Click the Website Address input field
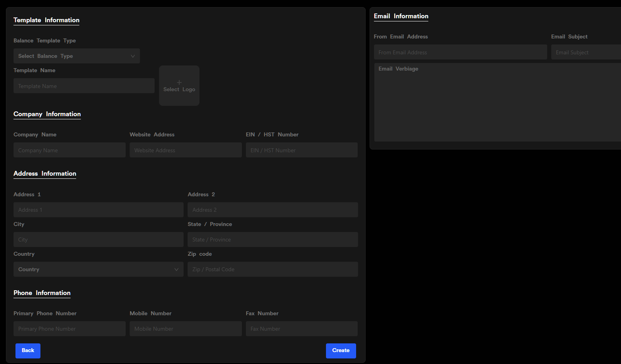Image resolution: width=621 pixels, height=364 pixels. (x=186, y=150)
